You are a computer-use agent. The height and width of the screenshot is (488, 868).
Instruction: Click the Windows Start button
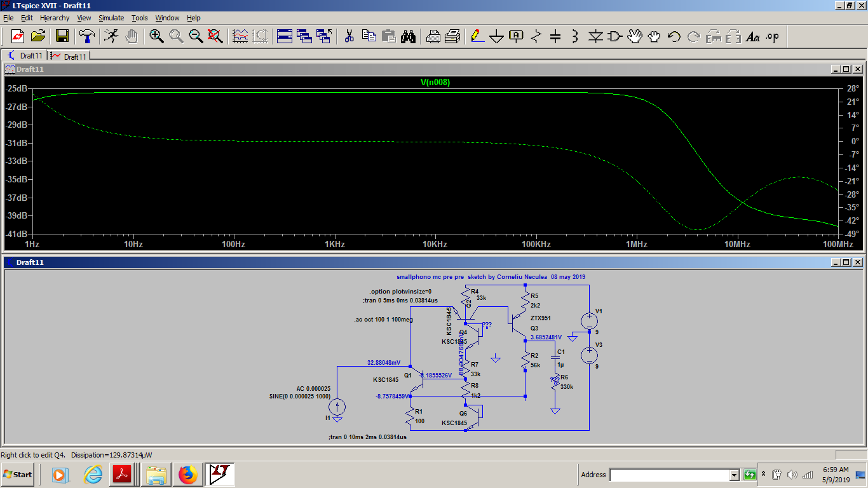18,475
